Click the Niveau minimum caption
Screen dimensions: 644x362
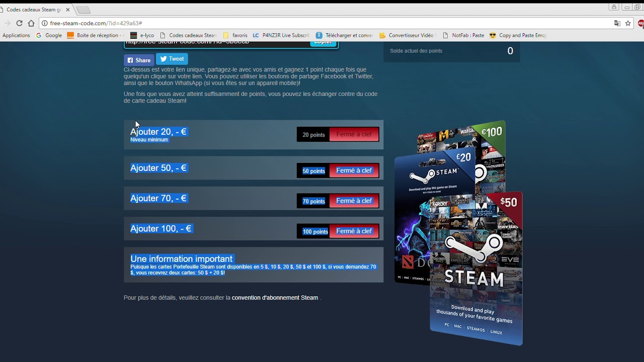149,140
